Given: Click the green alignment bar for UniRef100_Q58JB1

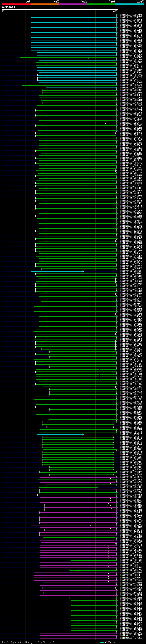Looking at the screenshot, I should pos(94,628).
